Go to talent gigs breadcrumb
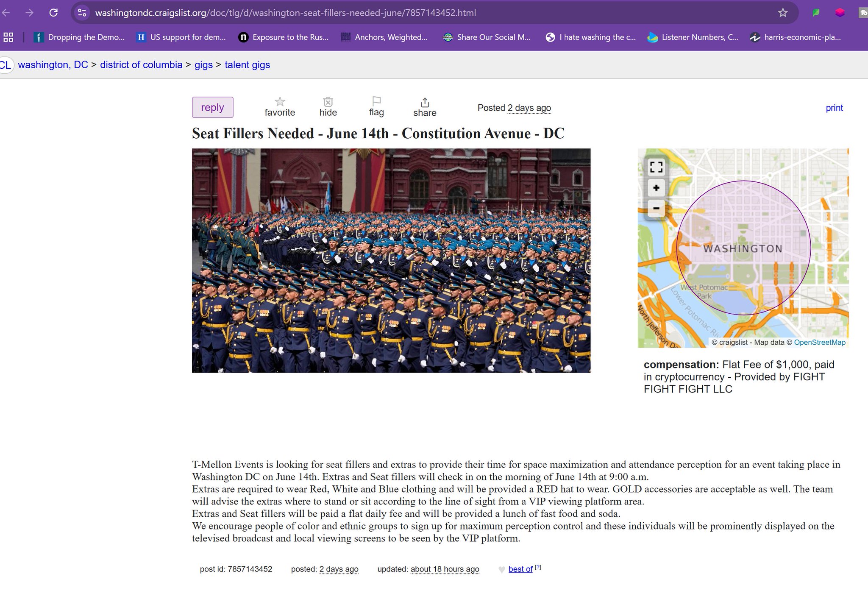The image size is (868, 602). (x=247, y=65)
